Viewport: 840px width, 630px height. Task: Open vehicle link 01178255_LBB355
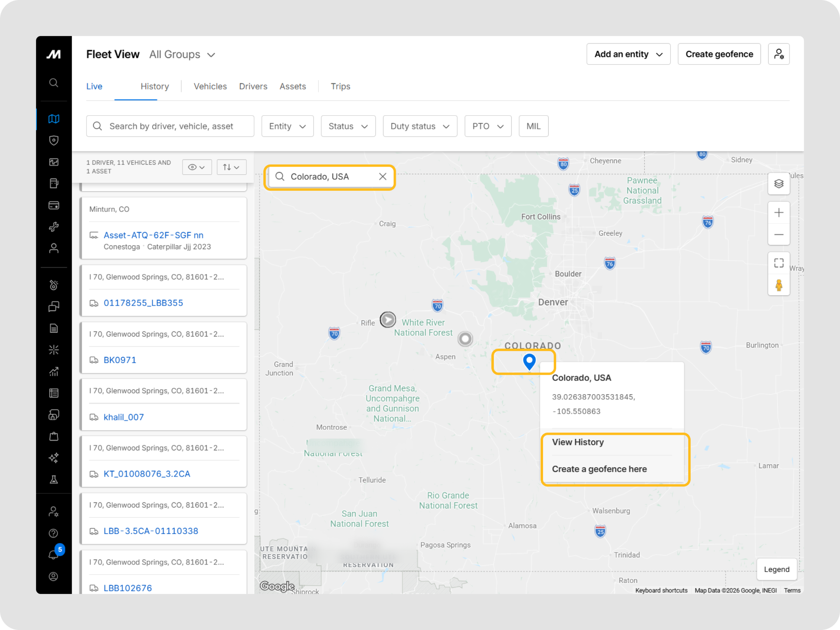[x=143, y=303]
